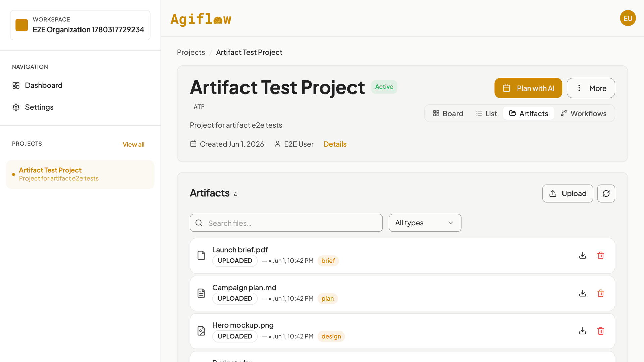Click the brief tag on Launch brief.pdf

pos(328,261)
